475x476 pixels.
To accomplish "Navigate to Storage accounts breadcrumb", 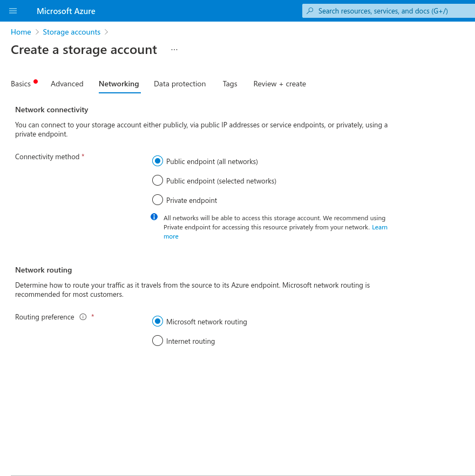I will coord(71,32).
